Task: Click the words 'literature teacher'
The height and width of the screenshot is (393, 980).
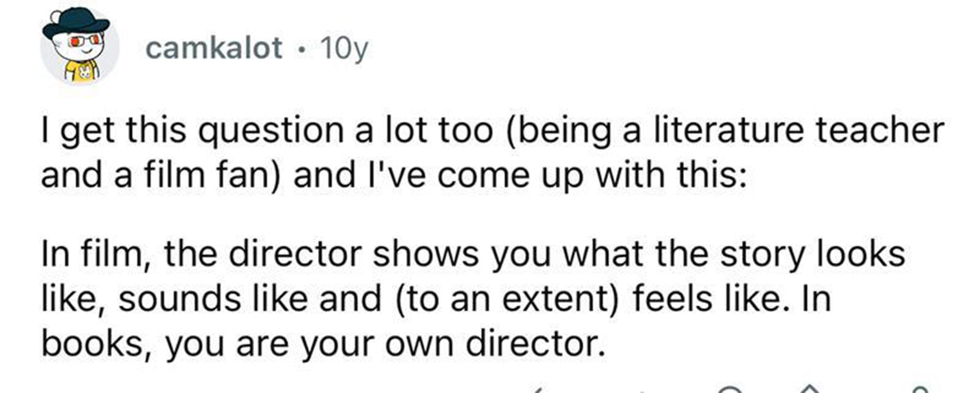Action: (x=796, y=131)
